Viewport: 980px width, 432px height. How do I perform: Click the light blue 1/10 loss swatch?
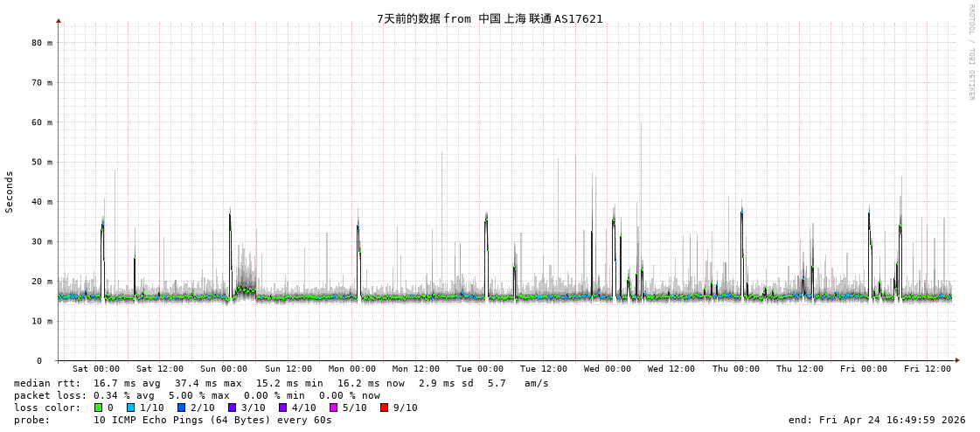(x=130, y=408)
